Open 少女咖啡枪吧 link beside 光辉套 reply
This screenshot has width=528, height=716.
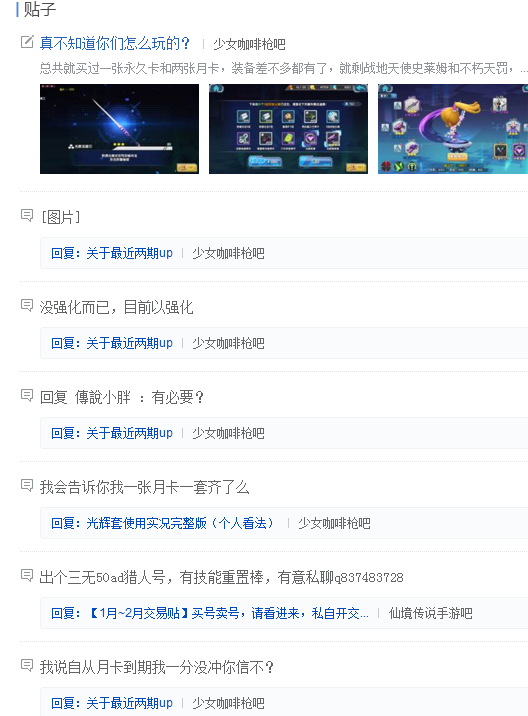pyautogui.click(x=334, y=523)
